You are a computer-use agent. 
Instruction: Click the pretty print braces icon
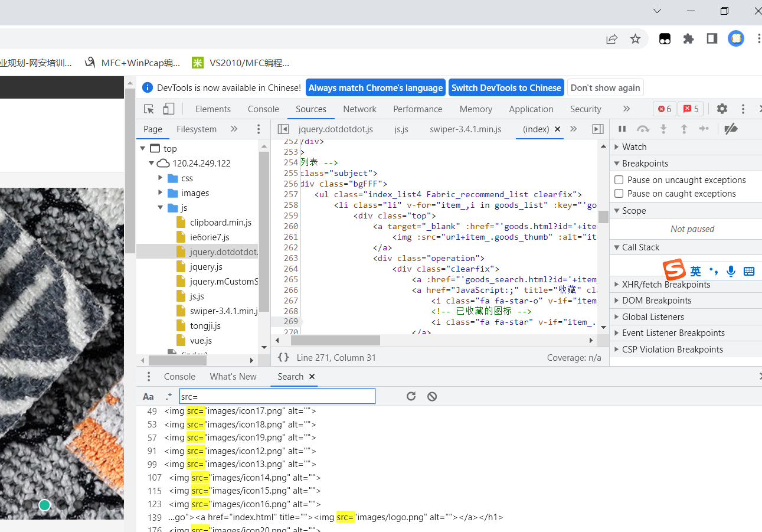pos(283,357)
